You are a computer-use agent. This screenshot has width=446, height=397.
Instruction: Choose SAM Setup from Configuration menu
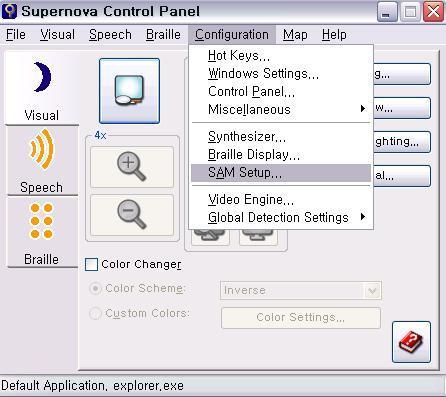click(x=281, y=173)
